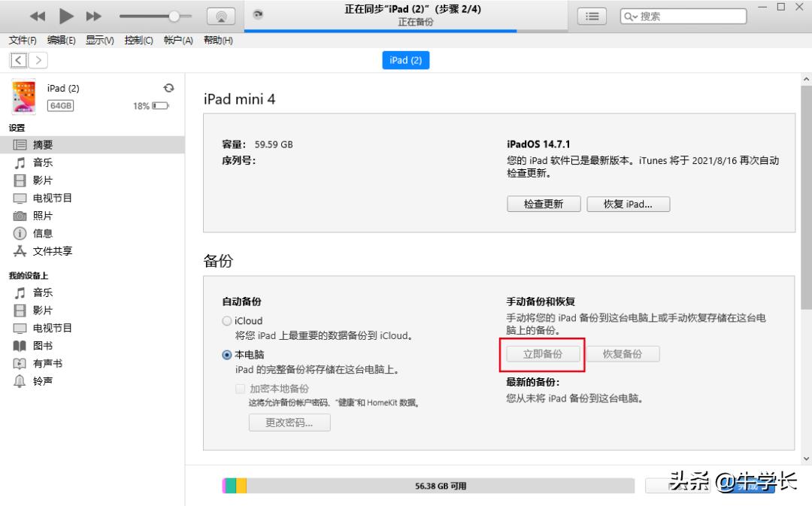Open the 文件 menu
Viewport: 812px width, 506px height.
(20, 40)
